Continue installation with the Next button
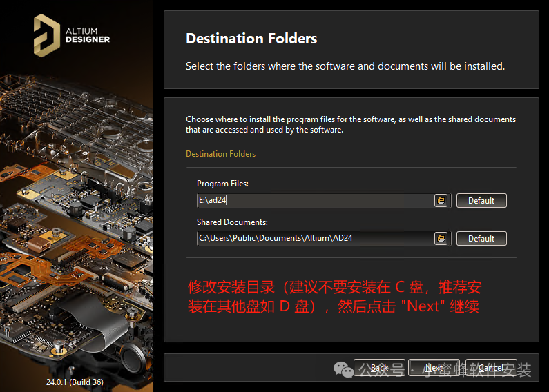 tap(434, 367)
